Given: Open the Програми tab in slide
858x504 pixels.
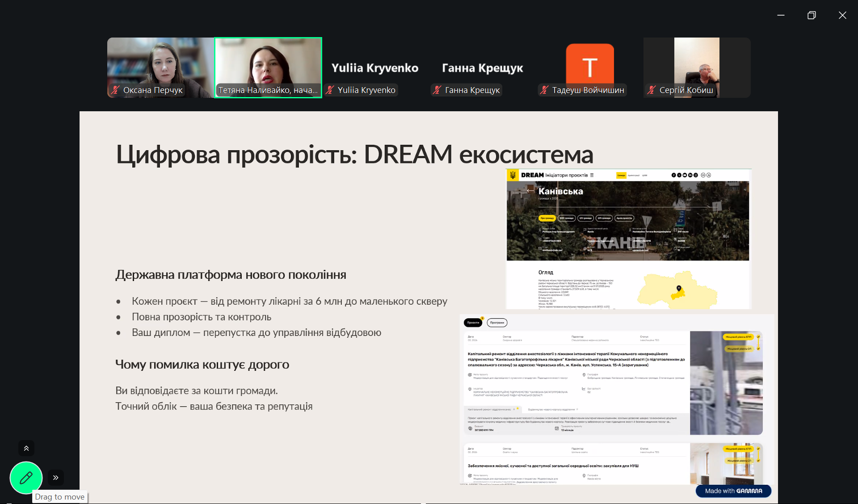Looking at the screenshot, I should click(x=497, y=323).
